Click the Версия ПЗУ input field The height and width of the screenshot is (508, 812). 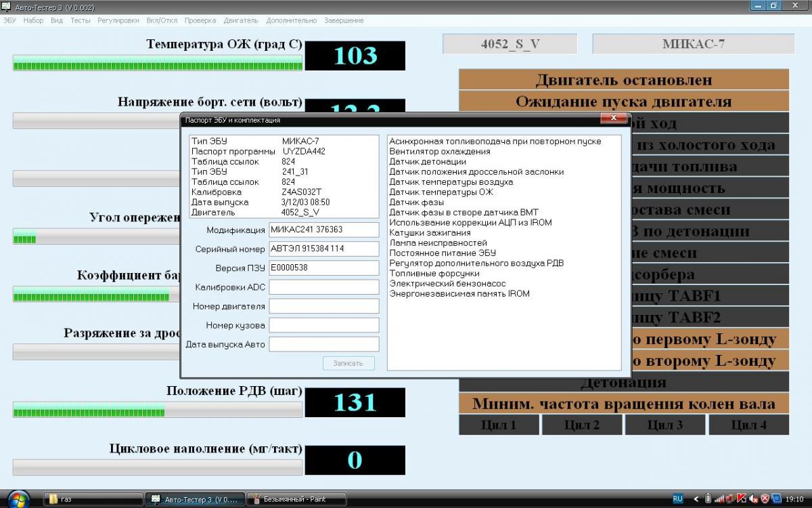pos(324,268)
